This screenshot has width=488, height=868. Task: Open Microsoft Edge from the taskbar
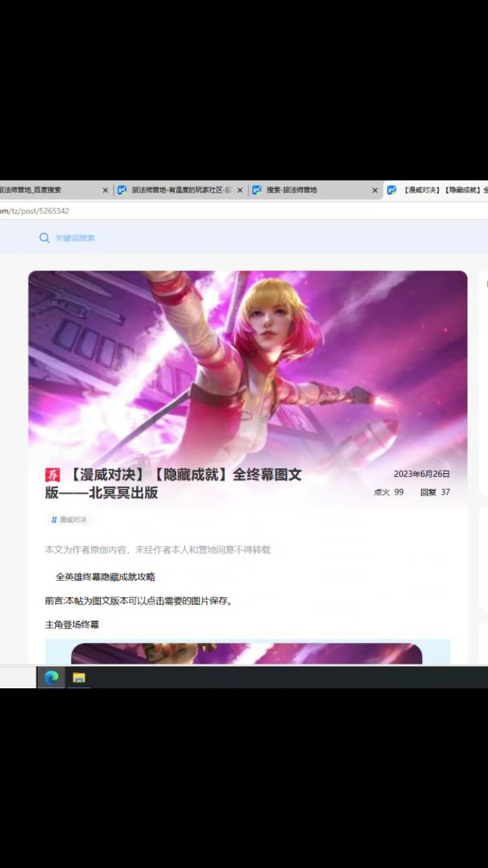[52, 677]
